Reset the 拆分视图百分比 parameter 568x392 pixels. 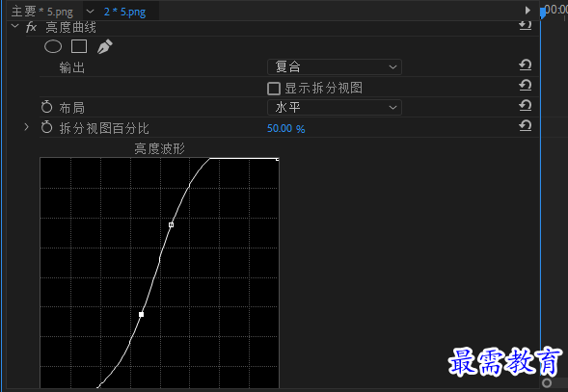525,126
